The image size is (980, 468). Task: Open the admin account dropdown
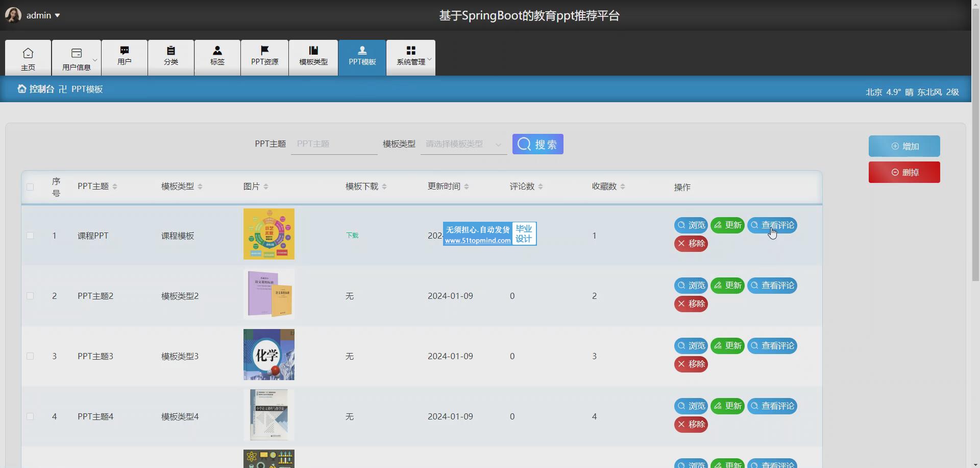pos(43,15)
